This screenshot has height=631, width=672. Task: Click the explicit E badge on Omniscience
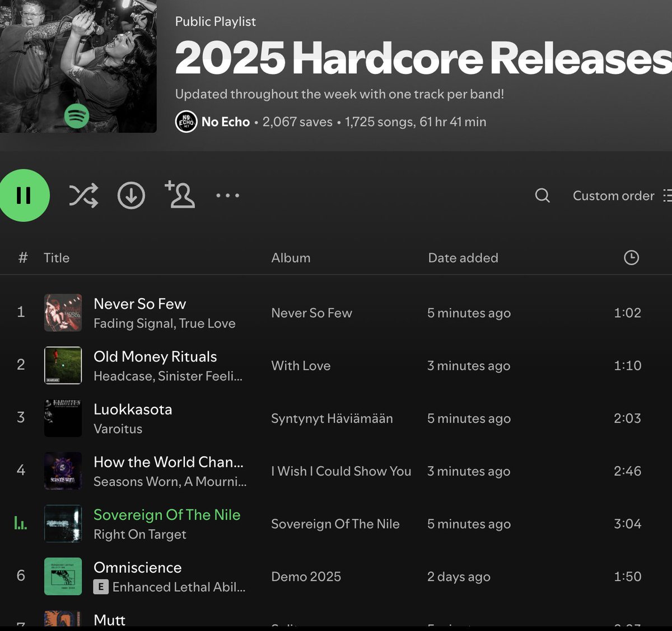[x=100, y=587]
